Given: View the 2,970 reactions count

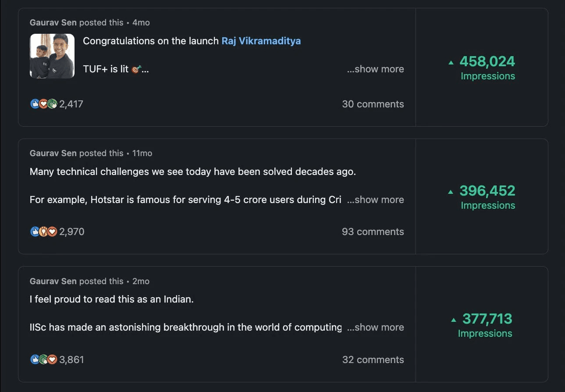Looking at the screenshot, I should 72,232.
